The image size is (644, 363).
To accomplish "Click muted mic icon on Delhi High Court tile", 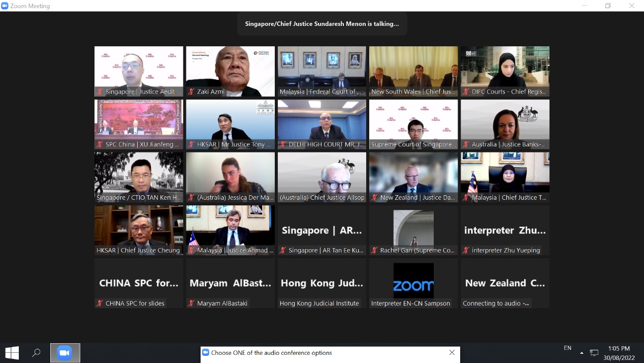I will pos(283,145).
